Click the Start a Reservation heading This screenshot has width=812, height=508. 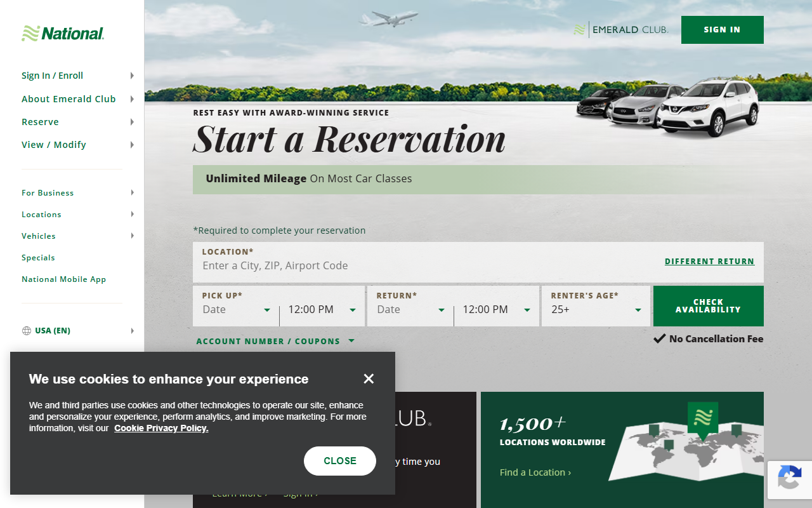tap(350, 139)
